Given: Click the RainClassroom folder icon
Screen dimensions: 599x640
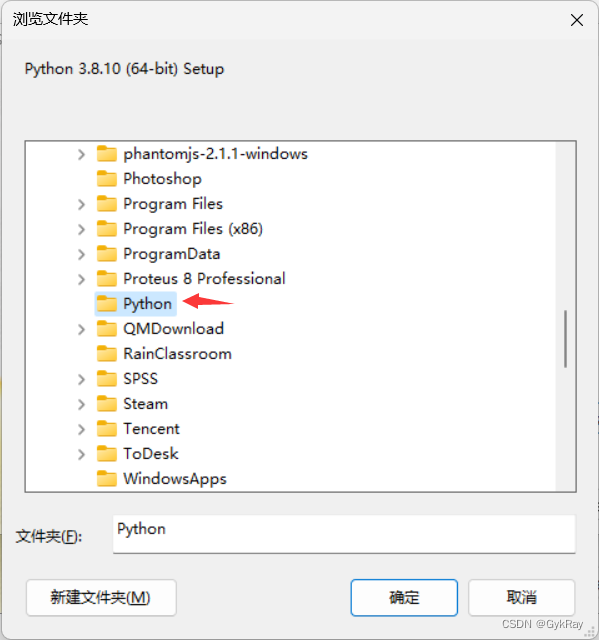Looking at the screenshot, I should coord(107,354).
